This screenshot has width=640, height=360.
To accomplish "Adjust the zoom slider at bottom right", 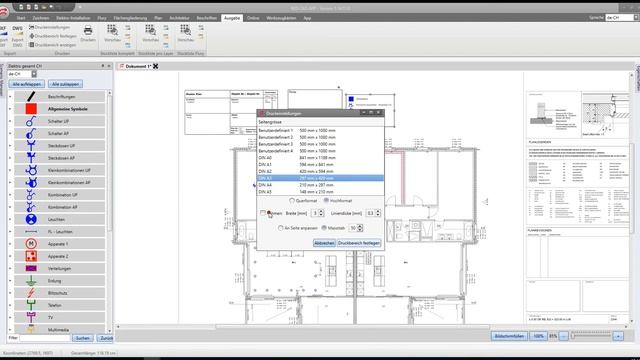I will point(573,336).
